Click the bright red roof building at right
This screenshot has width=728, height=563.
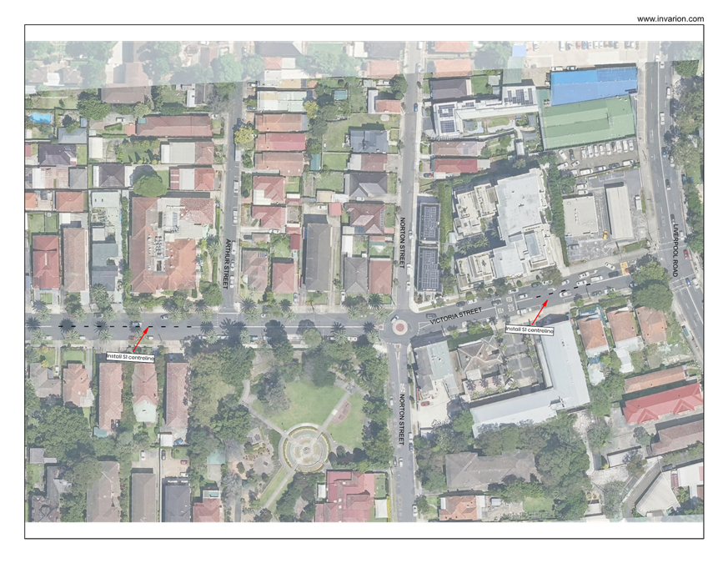click(664, 402)
